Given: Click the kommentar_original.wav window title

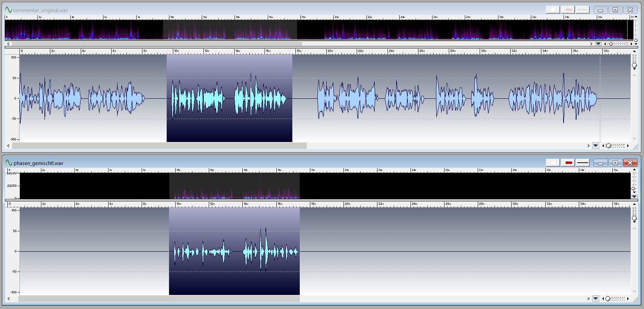Looking at the screenshot, I should pos(41,10).
